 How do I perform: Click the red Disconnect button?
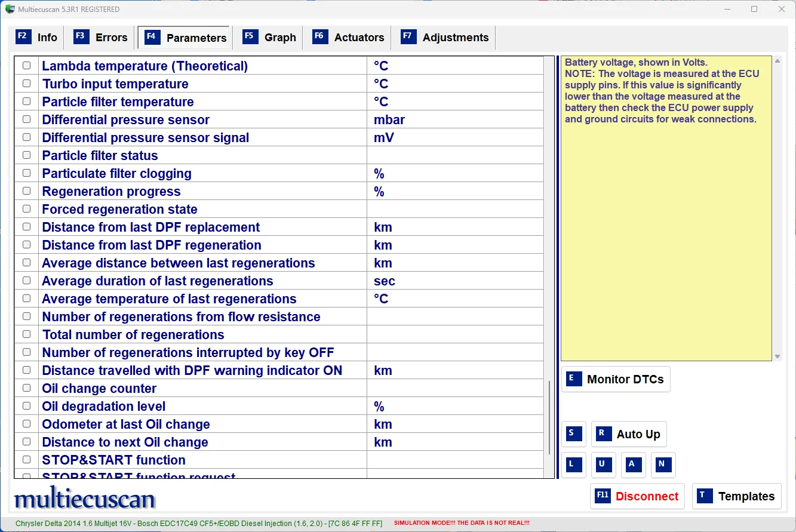[637, 496]
